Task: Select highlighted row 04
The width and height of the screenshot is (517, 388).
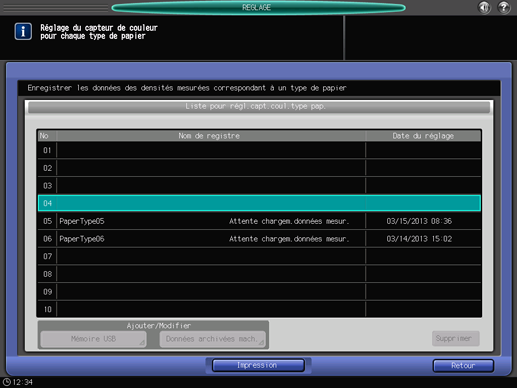Action: click(259, 203)
